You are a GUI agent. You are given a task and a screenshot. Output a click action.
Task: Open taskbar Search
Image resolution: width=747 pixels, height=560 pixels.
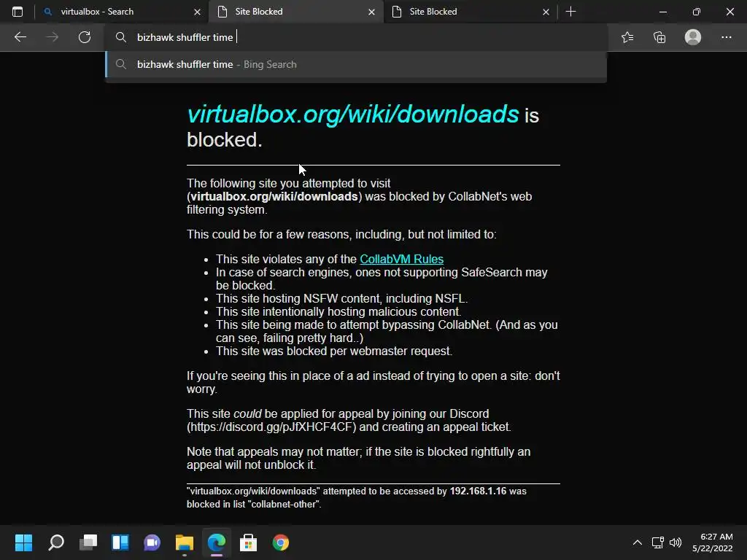[x=56, y=542]
